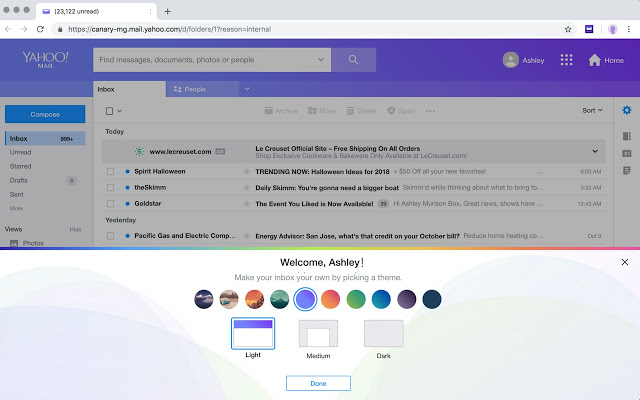This screenshot has width=640, height=400.
Task: Click the Yahoo Mail logo
Action: click(x=44, y=60)
